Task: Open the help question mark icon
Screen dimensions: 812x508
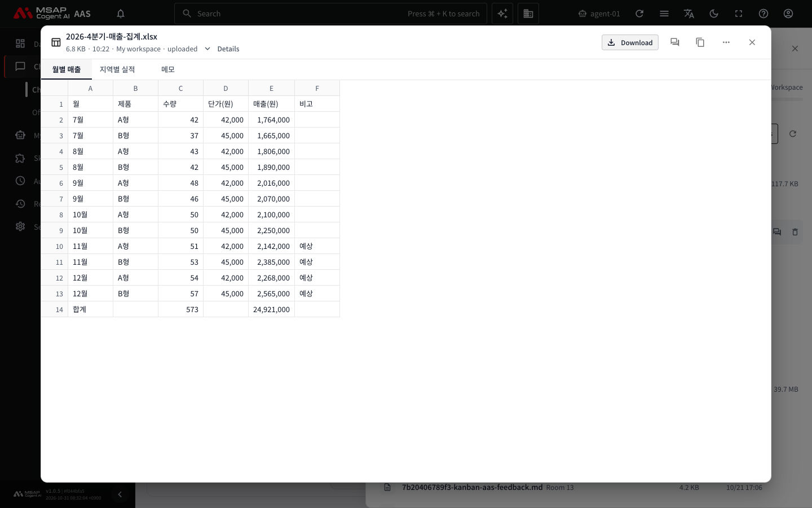Action: click(x=764, y=14)
